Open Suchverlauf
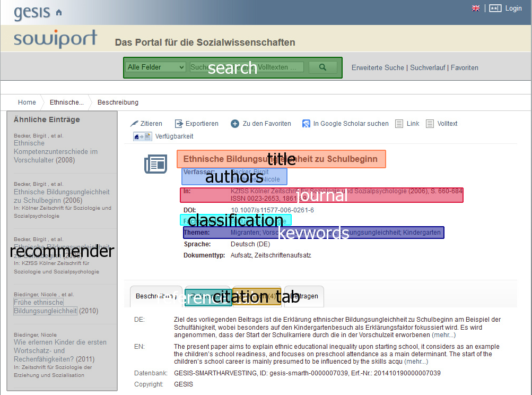Viewport: 532px width, 395px height. pos(428,67)
